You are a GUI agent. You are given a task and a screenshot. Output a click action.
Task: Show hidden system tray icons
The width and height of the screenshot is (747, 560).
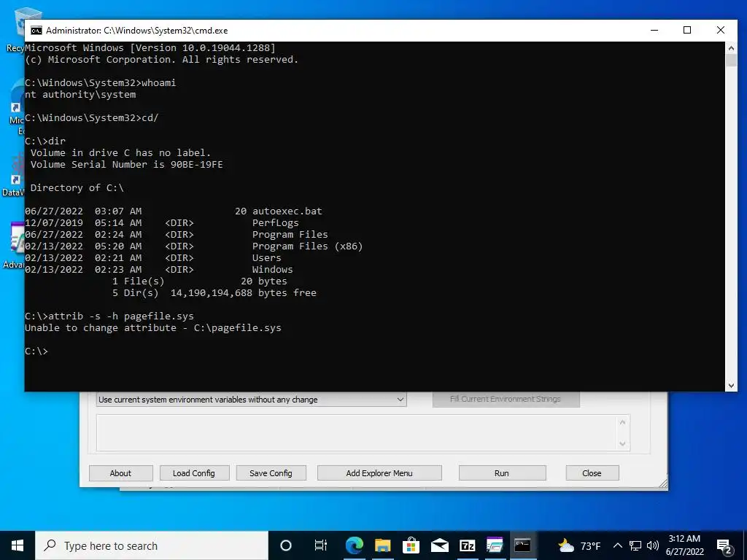(x=617, y=545)
